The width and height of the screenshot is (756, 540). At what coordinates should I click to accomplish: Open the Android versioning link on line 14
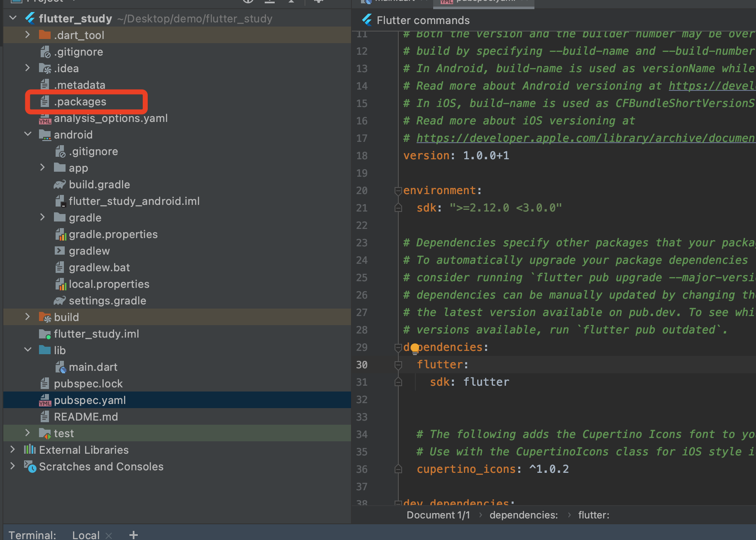(712, 86)
